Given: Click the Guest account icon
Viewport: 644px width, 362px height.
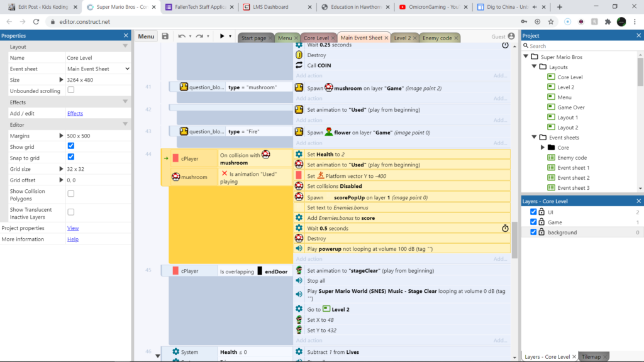Looking at the screenshot, I should point(511,36).
